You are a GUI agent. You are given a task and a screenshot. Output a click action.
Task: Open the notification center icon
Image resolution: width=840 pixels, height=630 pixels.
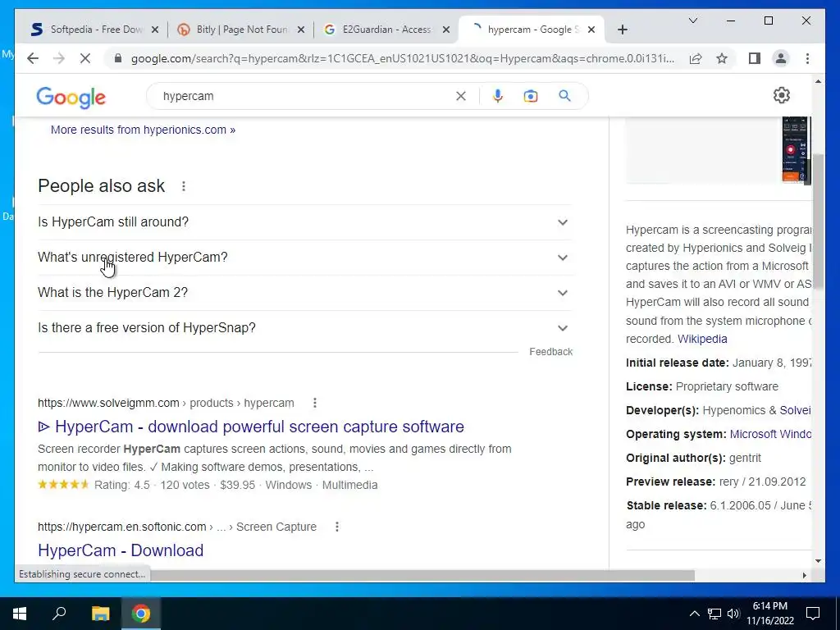coord(813,614)
